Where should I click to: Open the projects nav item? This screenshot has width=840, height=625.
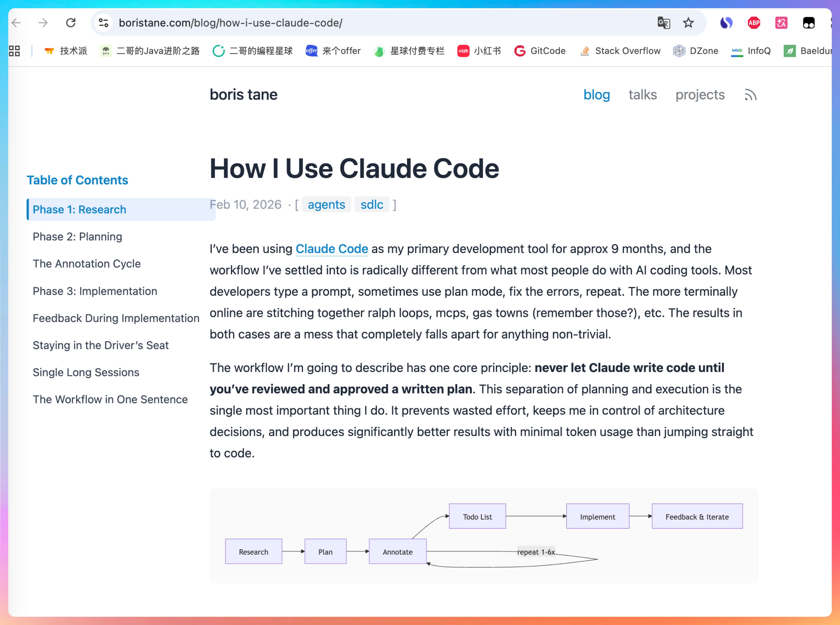click(700, 94)
